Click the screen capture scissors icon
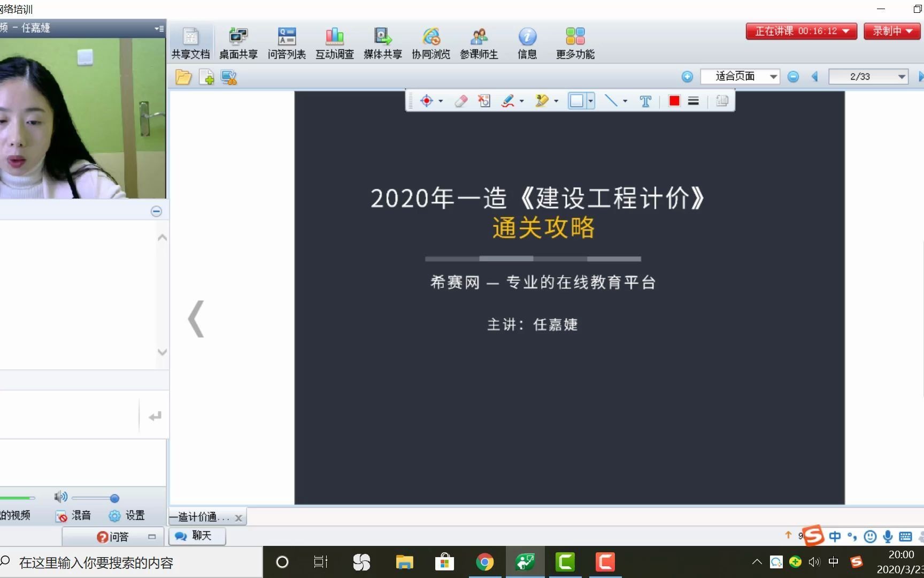Screen dimensions: 924x578 click(x=229, y=77)
